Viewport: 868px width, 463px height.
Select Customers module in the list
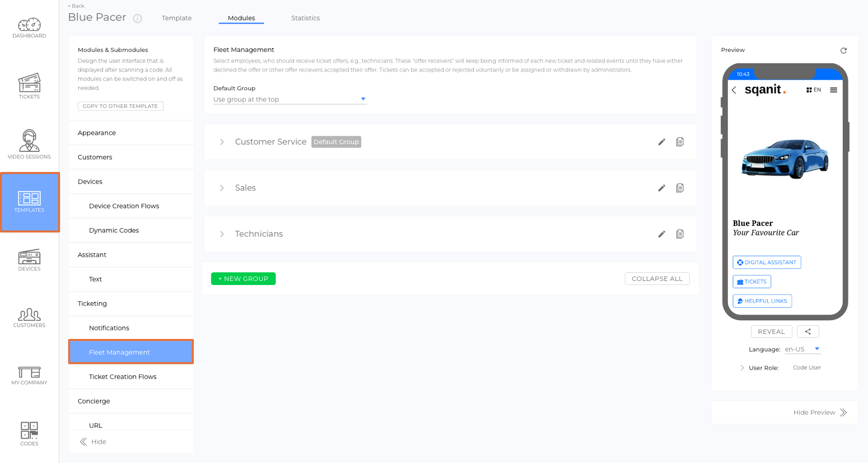[x=131, y=157]
